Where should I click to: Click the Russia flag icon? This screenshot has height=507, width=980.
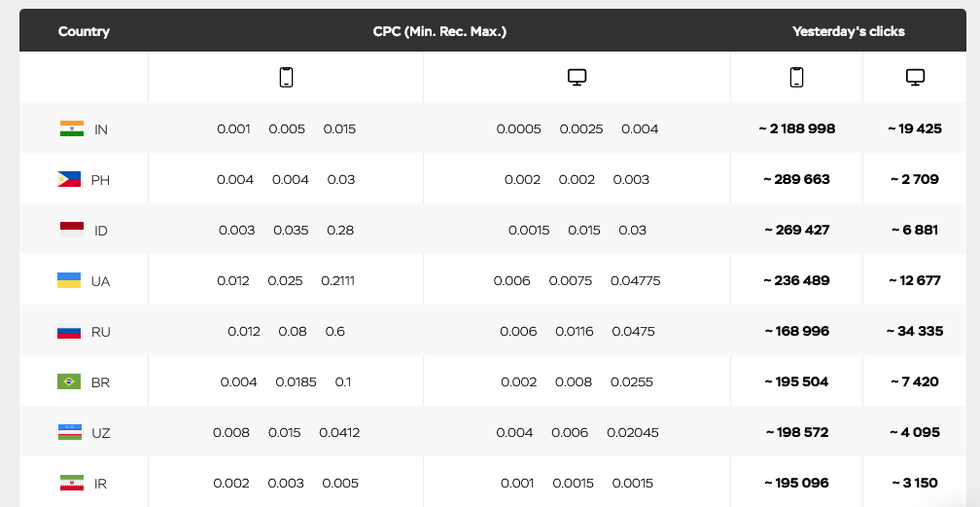click(x=68, y=331)
